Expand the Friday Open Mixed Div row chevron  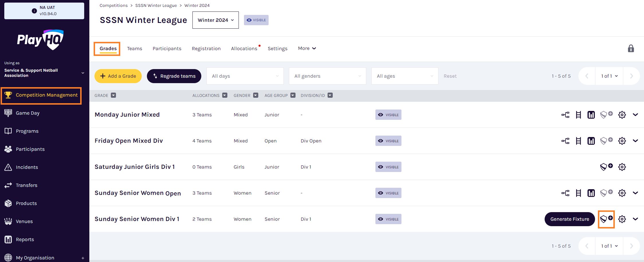coord(635,141)
